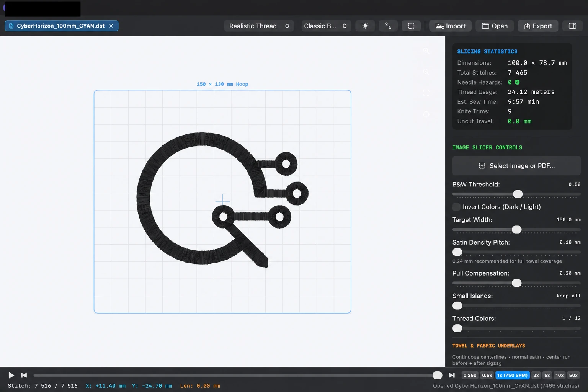Skip back to the first stitch
The width and height of the screenshot is (588, 392).
pos(24,375)
